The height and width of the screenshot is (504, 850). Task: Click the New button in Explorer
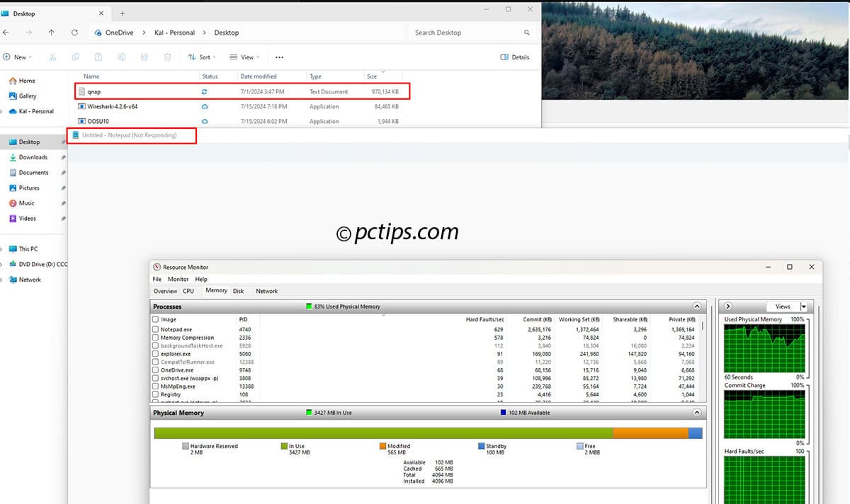pos(18,57)
